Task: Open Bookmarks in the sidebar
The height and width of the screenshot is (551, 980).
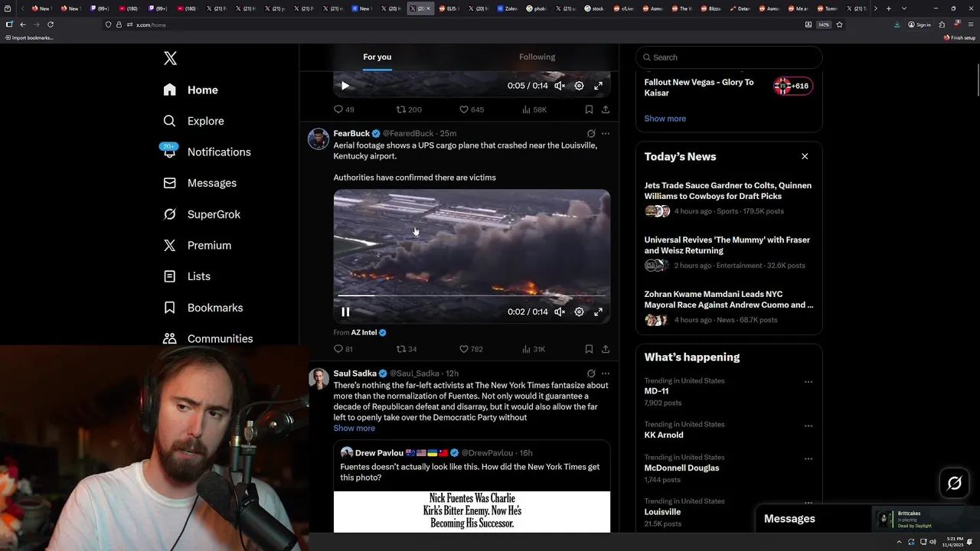Action: coord(203,308)
